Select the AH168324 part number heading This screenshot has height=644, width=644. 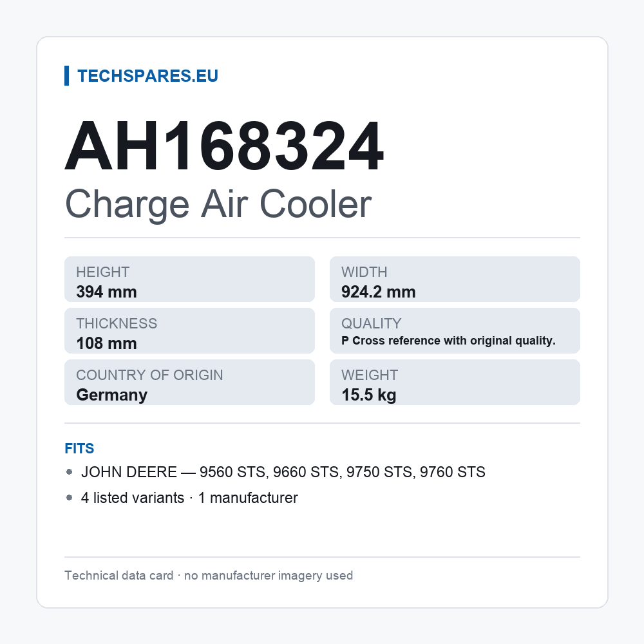click(224, 146)
